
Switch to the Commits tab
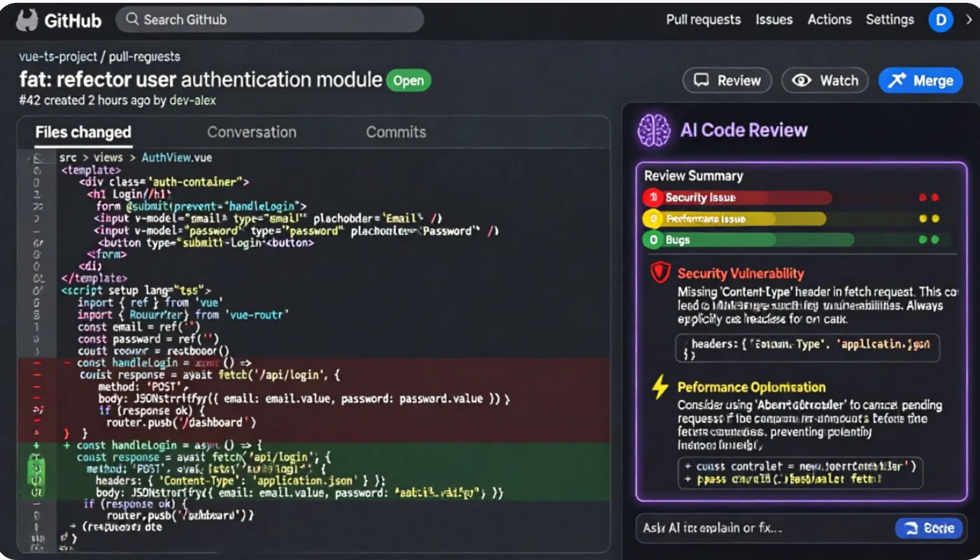click(x=396, y=132)
